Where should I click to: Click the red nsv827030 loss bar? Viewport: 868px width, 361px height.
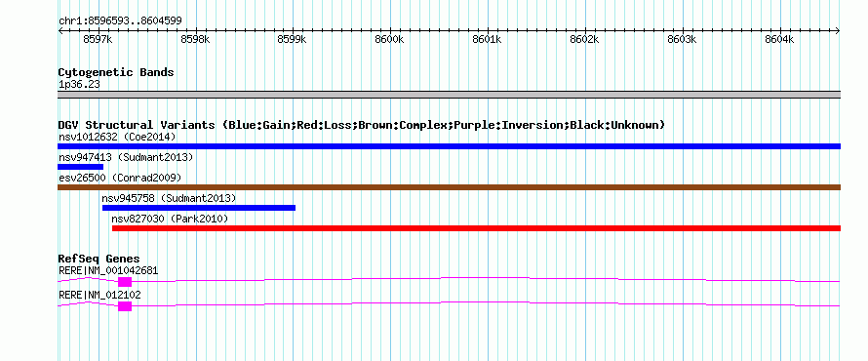click(x=477, y=228)
